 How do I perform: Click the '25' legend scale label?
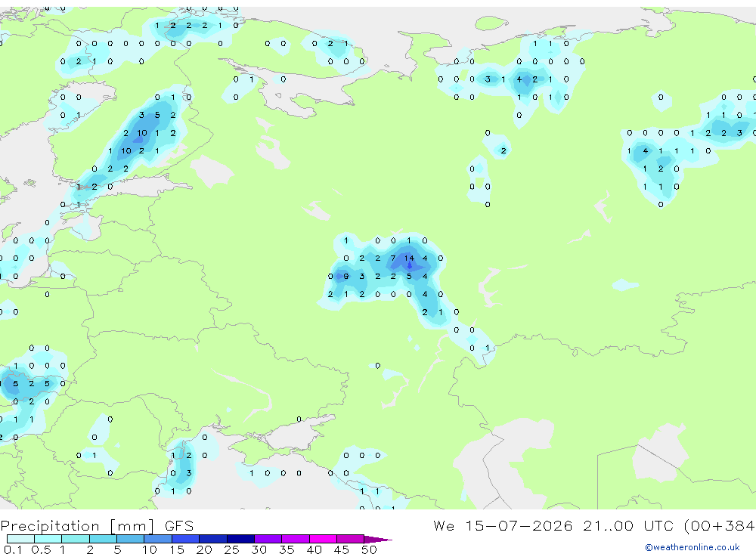[x=231, y=549]
